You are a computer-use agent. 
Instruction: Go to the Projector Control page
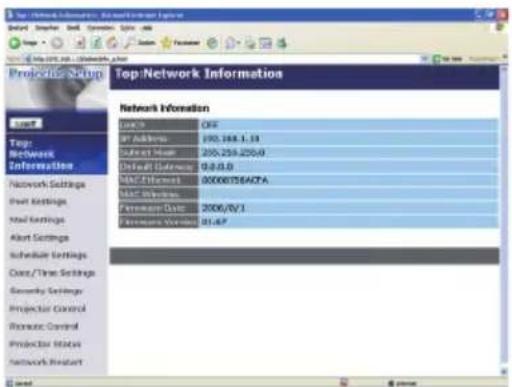tap(47, 309)
